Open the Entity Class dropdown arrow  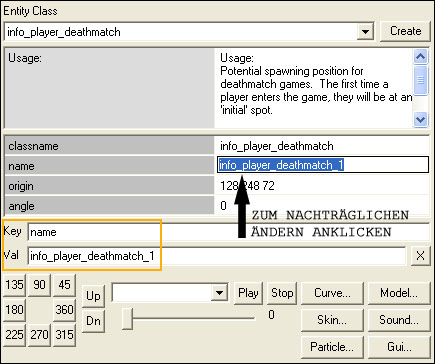(x=365, y=32)
